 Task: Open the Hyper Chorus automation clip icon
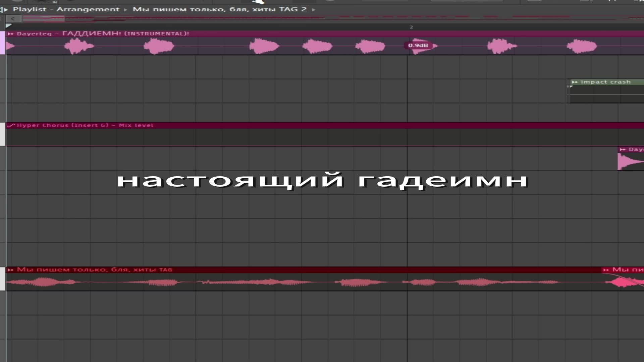coord(11,125)
